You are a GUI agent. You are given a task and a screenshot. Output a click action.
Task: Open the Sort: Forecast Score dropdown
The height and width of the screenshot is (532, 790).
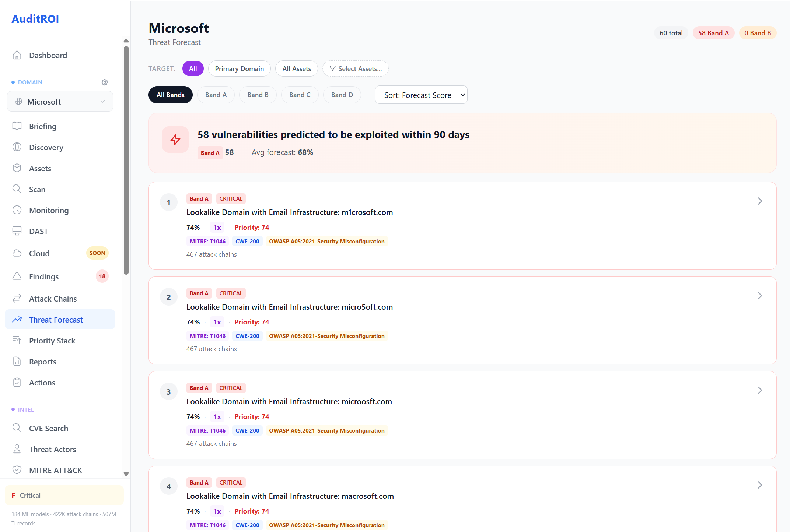coord(421,95)
